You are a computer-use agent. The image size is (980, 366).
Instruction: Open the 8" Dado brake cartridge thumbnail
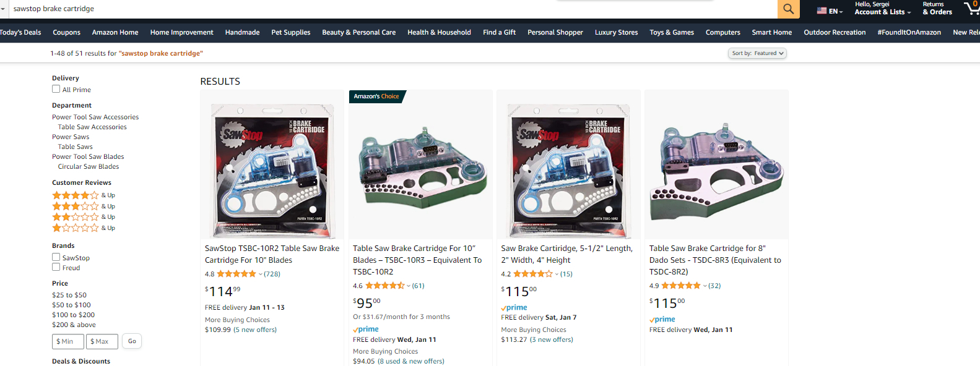pos(716,165)
